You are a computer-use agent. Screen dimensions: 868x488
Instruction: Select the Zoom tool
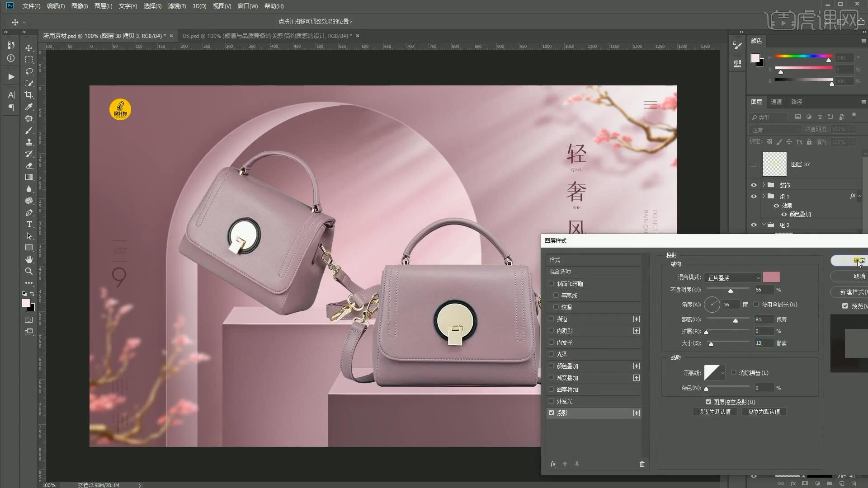[29, 271]
